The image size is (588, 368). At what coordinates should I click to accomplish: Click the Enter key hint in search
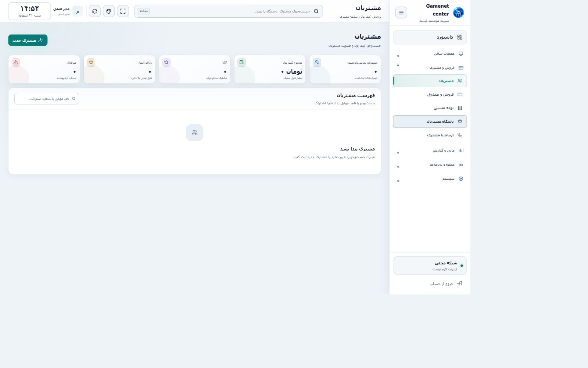pyautogui.click(x=144, y=11)
